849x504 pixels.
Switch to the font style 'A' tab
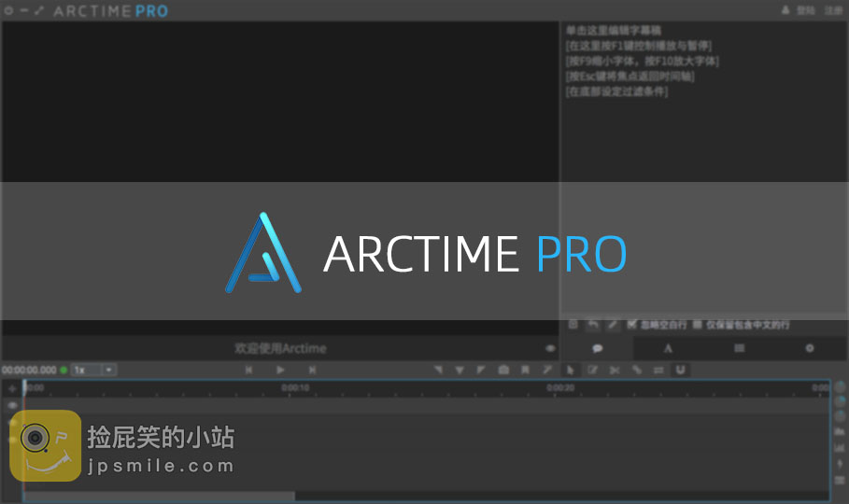coord(668,348)
